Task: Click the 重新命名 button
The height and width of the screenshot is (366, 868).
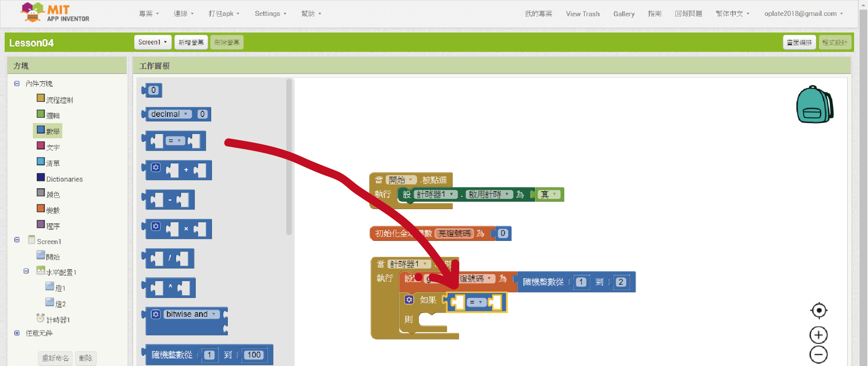Action: pos(55,358)
